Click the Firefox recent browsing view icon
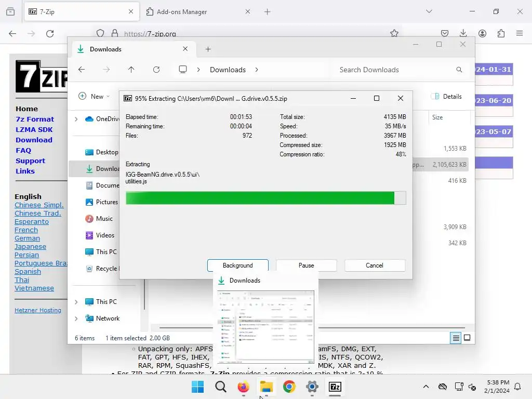532x399 pixels. [10, 11]
